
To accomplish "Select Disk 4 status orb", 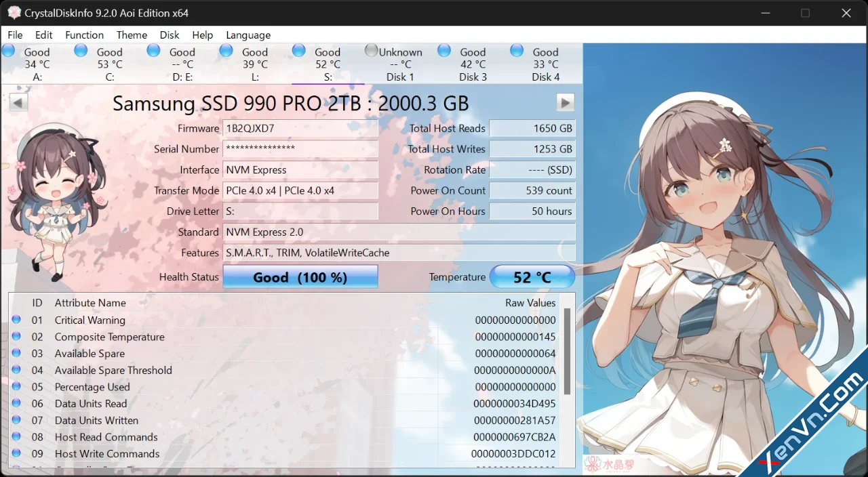I will click(517, 50).
